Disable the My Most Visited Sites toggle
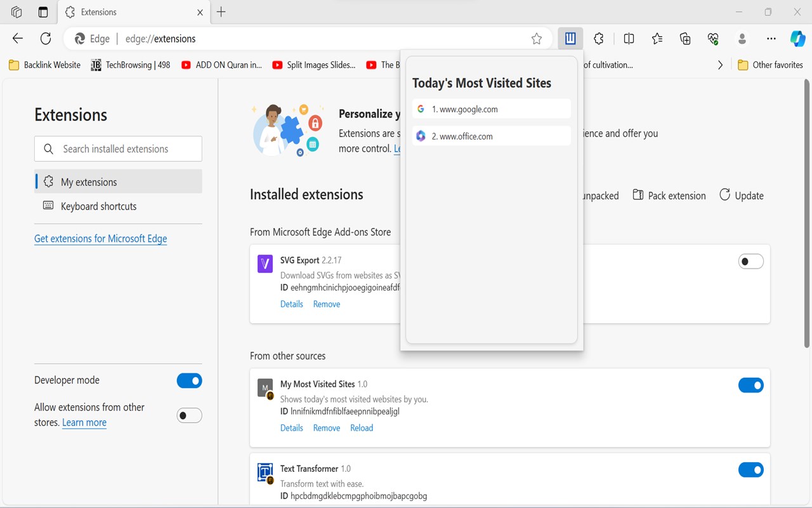812x508 pixels. click(751, 385)
